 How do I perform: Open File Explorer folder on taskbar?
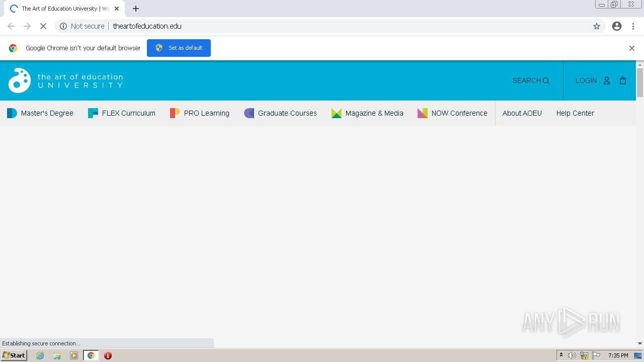click(x=57, y=355)
